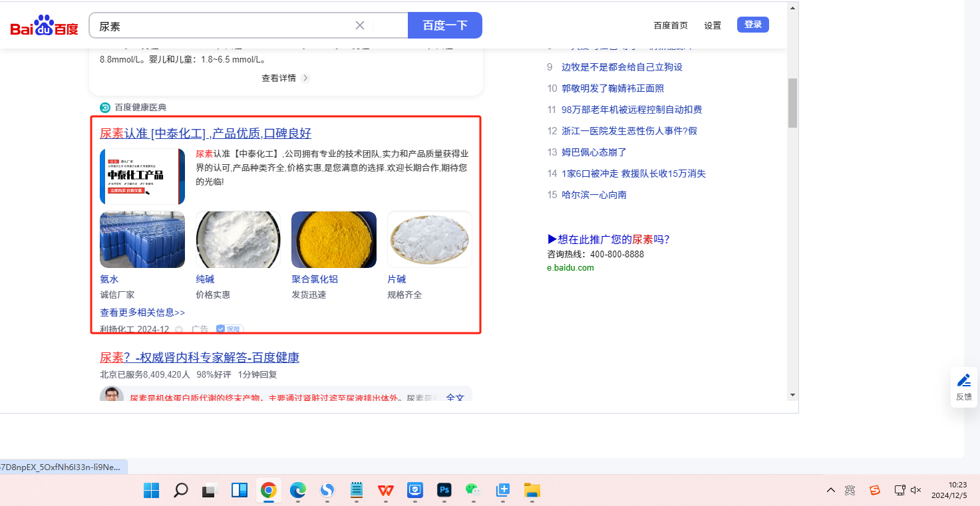Launch WPS Office from taskbar
This screenshot has height=506, width=980.
tap(385, 490)
